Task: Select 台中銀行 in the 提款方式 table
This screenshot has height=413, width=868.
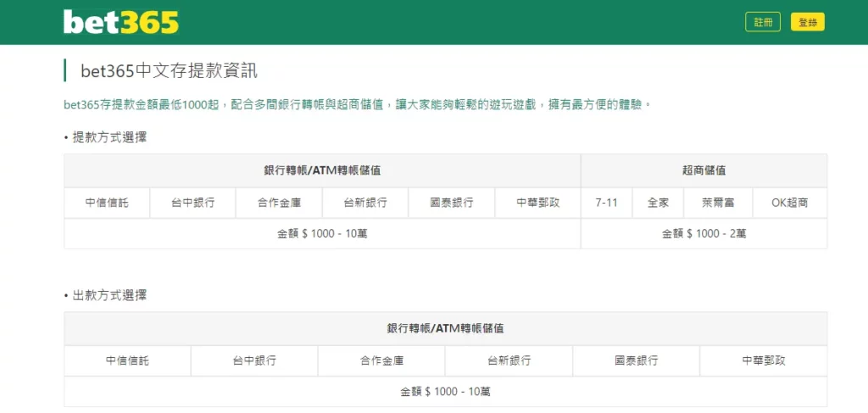Action: pos(192,203)
